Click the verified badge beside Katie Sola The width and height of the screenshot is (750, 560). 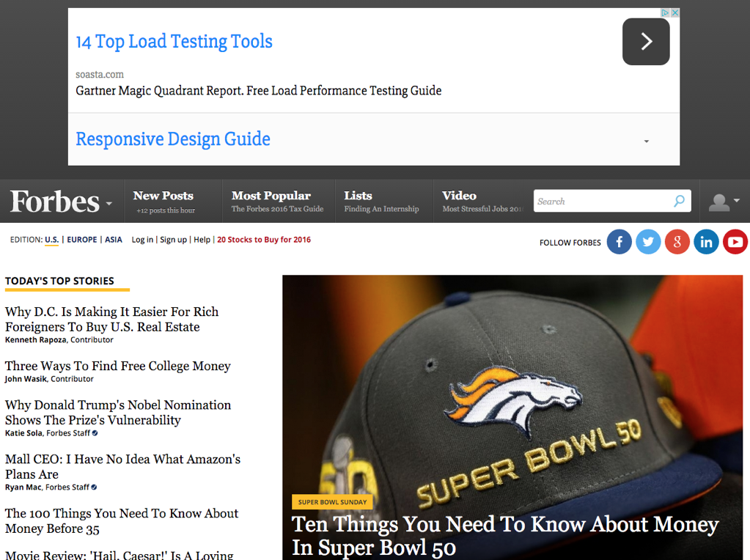[x=95, y=433]
